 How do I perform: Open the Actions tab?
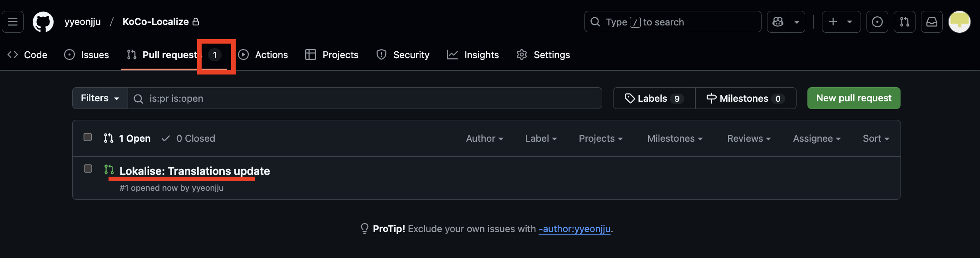point(263,55)
